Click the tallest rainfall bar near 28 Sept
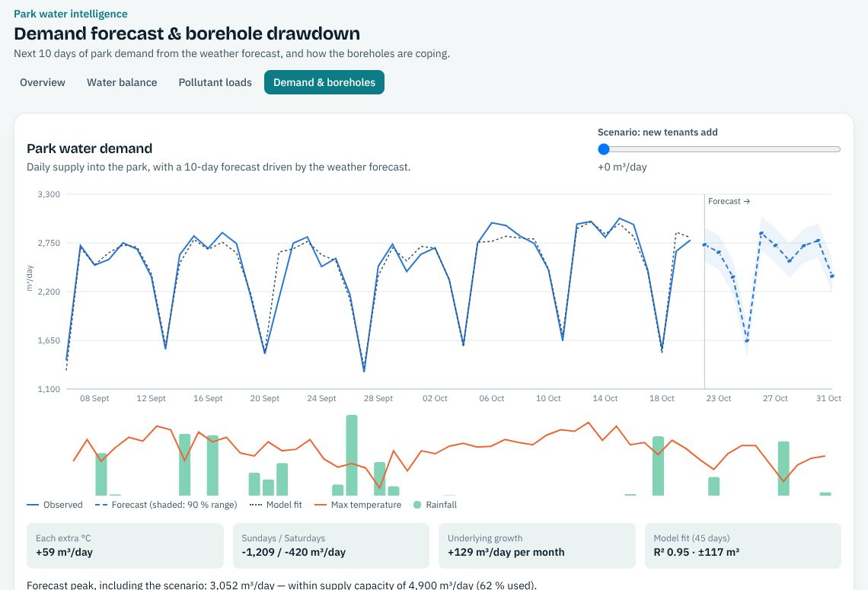This screenshot has height=590, width=868. (x=352, y=455)
